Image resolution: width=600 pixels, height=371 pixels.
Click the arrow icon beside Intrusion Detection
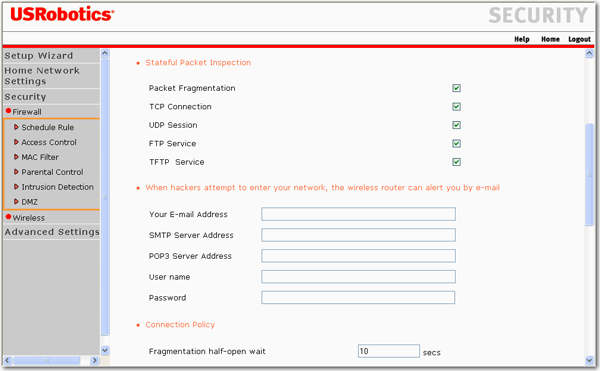(x=16, y=187)
